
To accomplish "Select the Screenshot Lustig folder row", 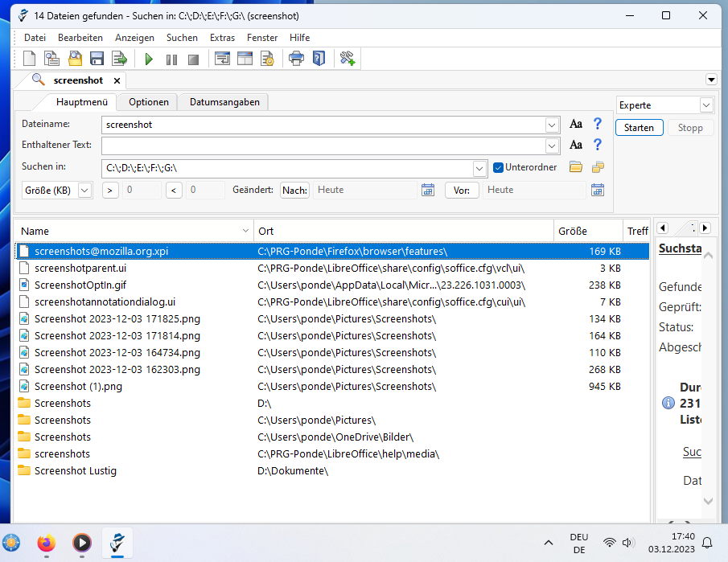I will coord(332,470).
